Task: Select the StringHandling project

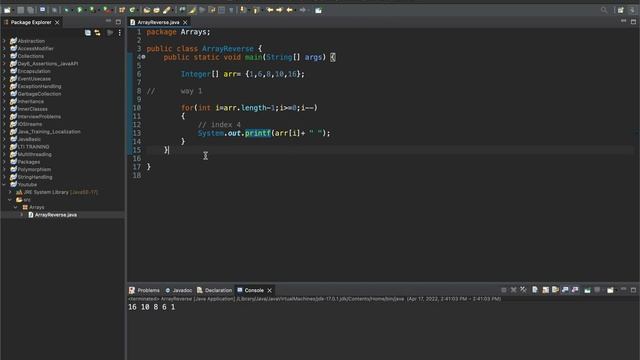Action: pyautogui.click(x=35, y=177)
